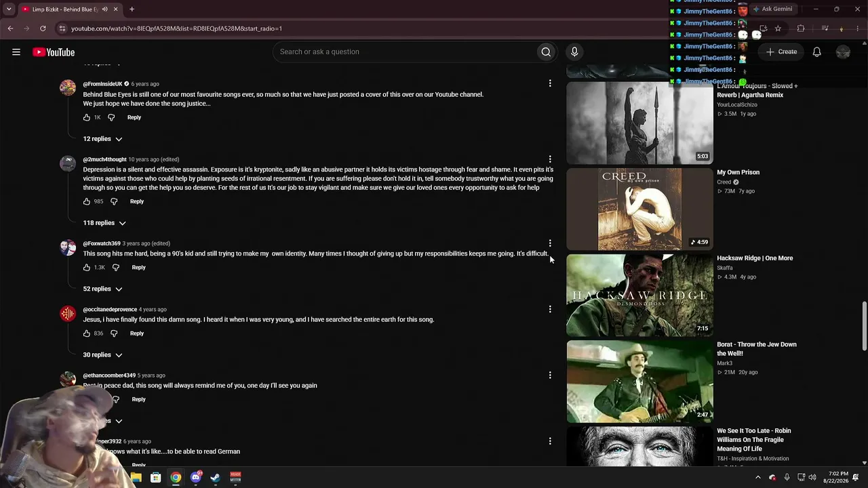This screenshot has width=868, height=488.
Task: Open @ethancoomber4349 channel link
Action: click(x=109, y=375)
